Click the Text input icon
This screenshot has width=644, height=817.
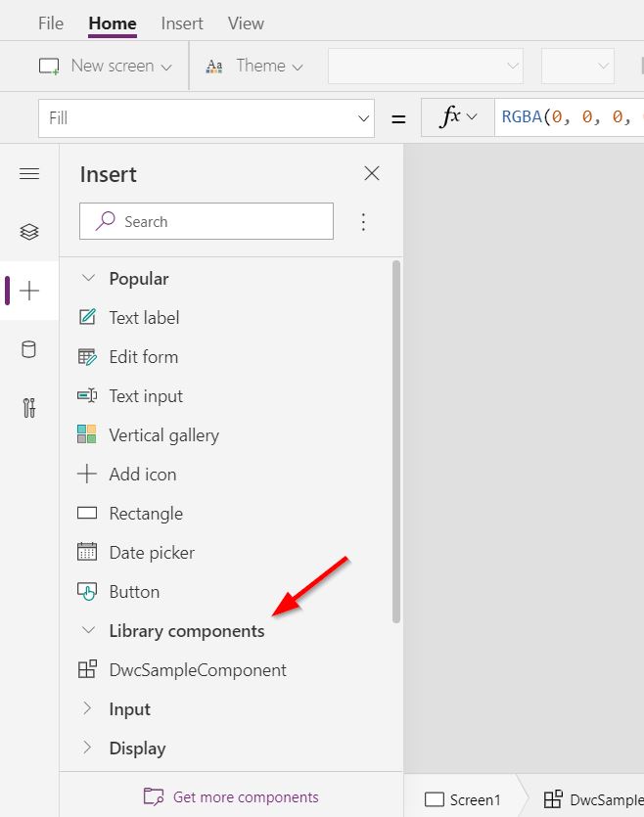87,395
